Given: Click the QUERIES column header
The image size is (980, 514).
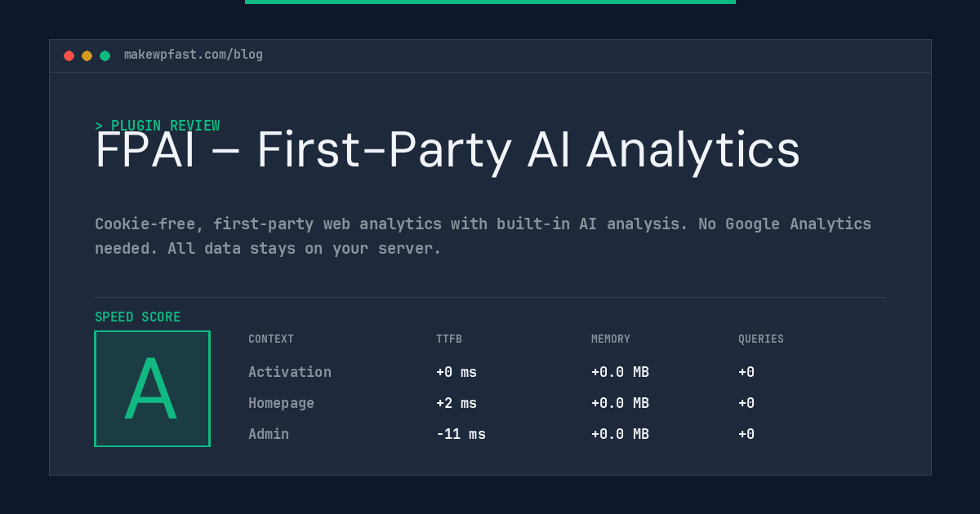Looking at the screenshot, I should (761, 339).
